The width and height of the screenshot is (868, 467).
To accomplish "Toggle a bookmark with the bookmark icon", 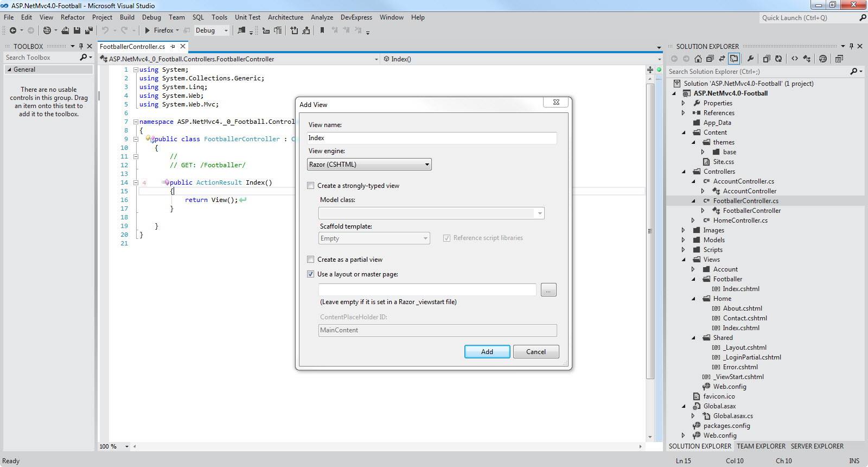I will point(322,30).
